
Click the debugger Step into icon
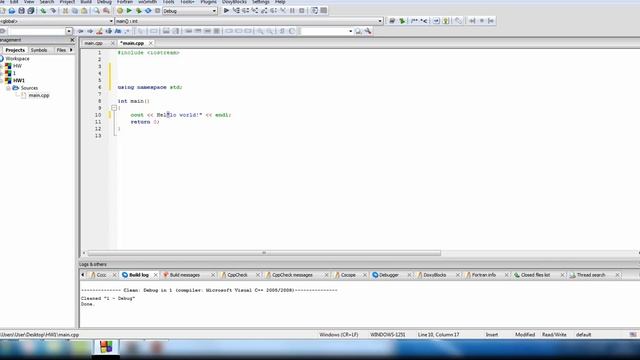[255, 11]
